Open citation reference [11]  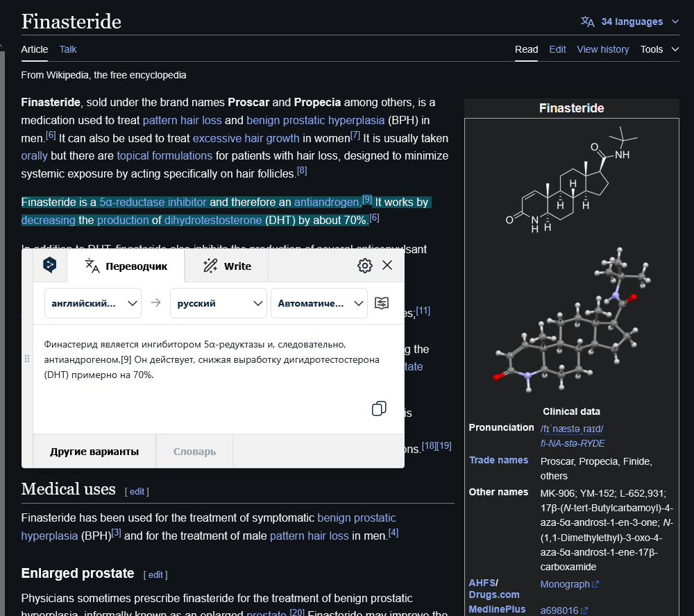pyautogui.click(x=423, y=310)
